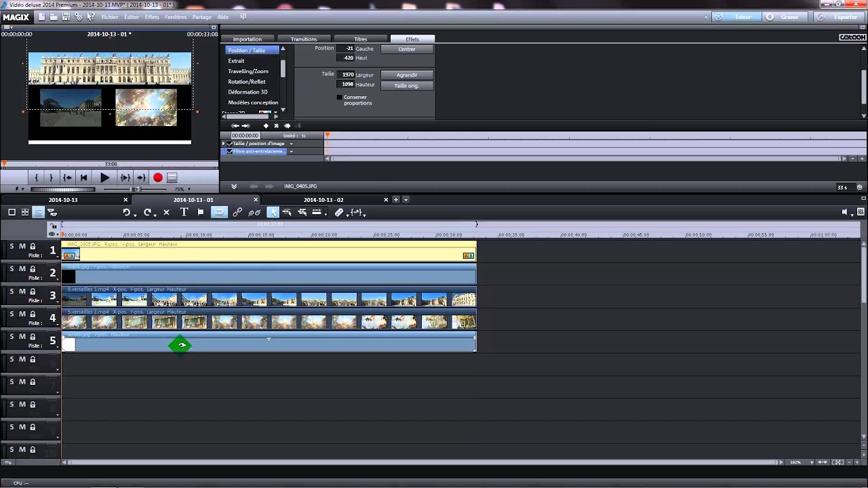868x488 pixels.
Task: Open Fichier menu
Action: coord(110,17)
